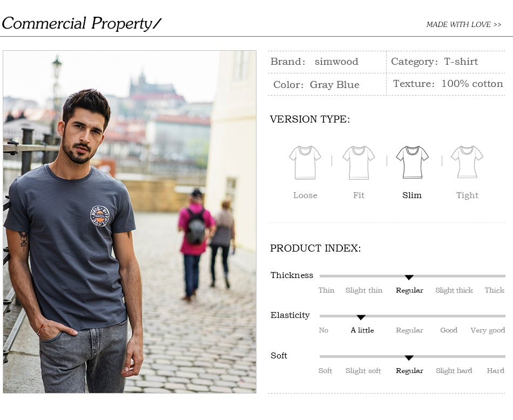513x420 pixels.
Task: Click the MADE WITH LOVE >> link
Action: pos(464,24)
